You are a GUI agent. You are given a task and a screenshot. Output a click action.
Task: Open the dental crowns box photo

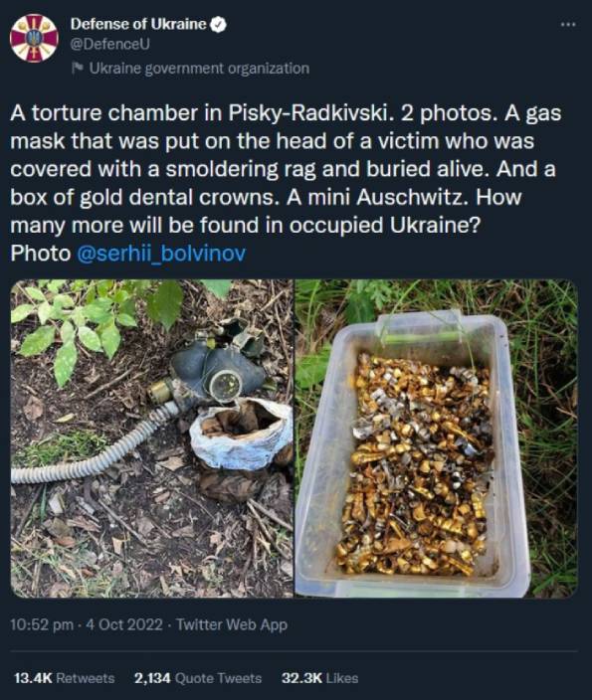point(436,438)
